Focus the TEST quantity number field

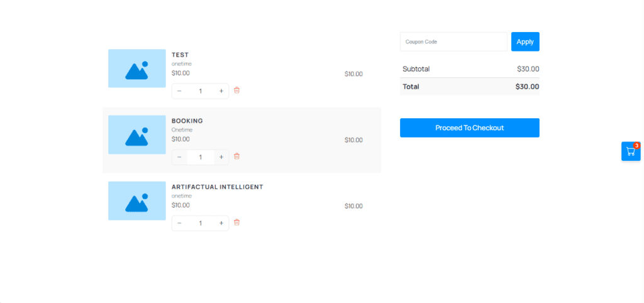(200, 91)
